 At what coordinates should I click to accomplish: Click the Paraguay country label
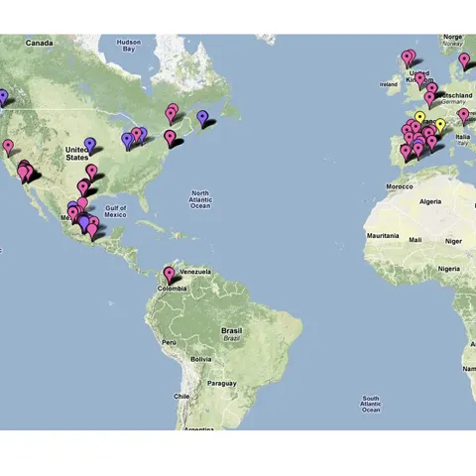[221, 384]
